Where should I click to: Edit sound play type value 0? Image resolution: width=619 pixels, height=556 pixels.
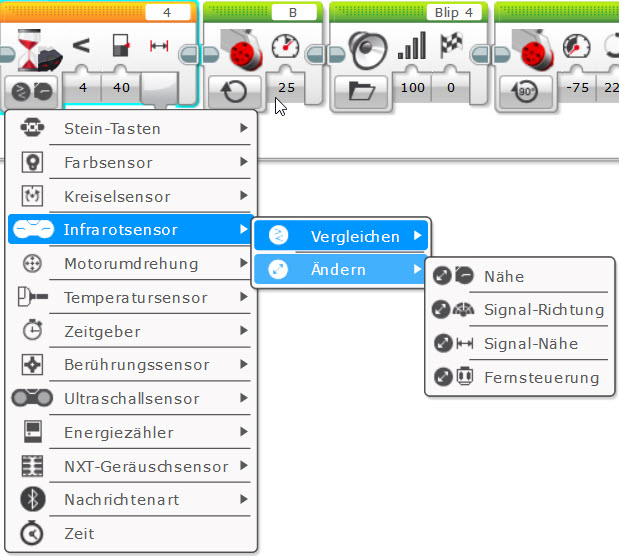(451, 87)
